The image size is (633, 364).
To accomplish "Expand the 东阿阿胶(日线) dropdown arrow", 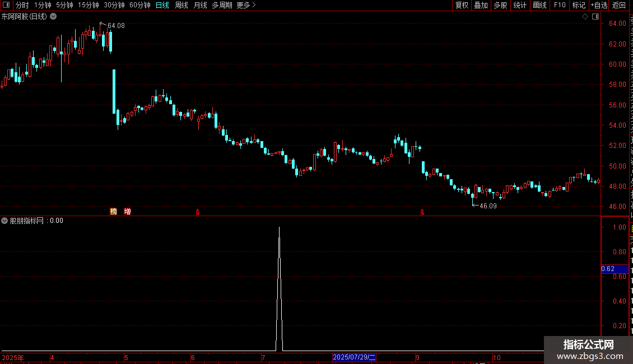I will 53,17.
